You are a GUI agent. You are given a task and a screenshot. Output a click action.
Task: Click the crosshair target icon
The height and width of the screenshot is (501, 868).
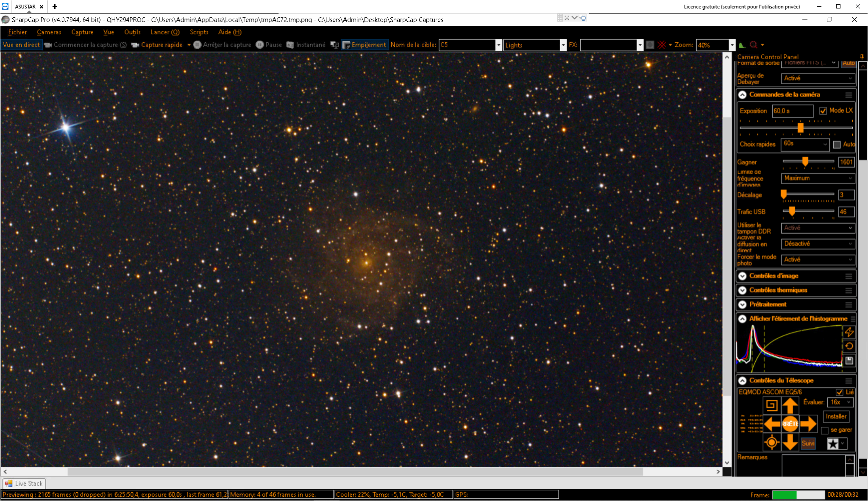(x=772, y=443)
